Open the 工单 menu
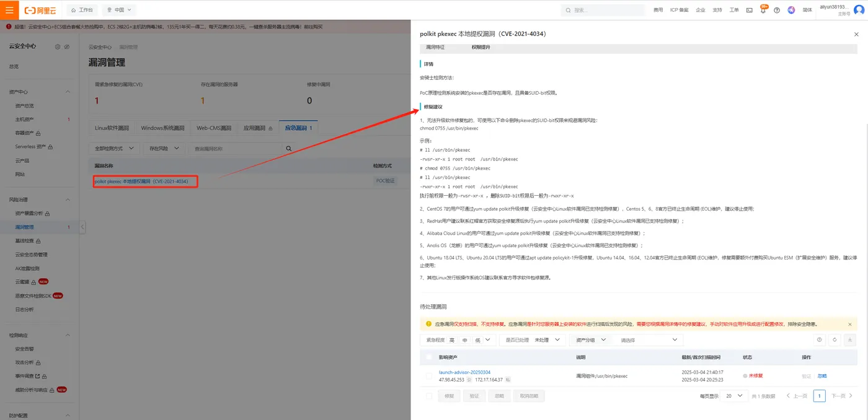This screenshot has height=420, width=868. (x=734, y=10)
